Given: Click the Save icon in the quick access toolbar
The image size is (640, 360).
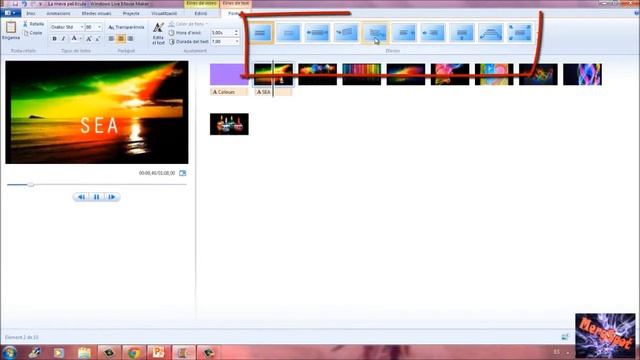Looking at the screenshot, I should 16,4.
